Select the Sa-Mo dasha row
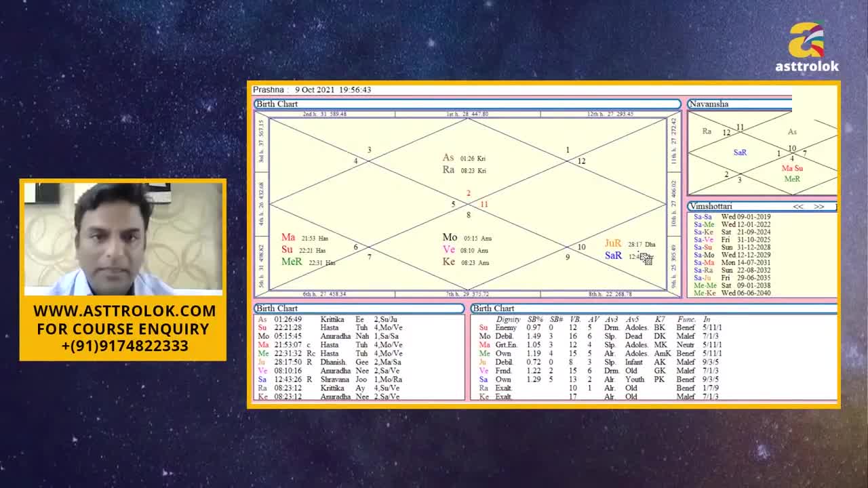 tap(732, 255)
